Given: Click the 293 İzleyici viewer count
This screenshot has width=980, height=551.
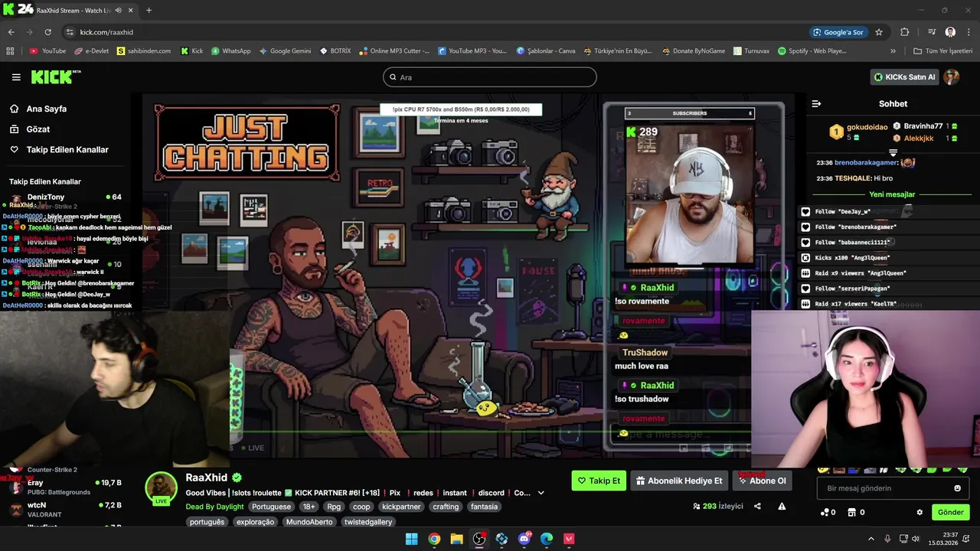Looking at the screenshot, I should [718, 506].
